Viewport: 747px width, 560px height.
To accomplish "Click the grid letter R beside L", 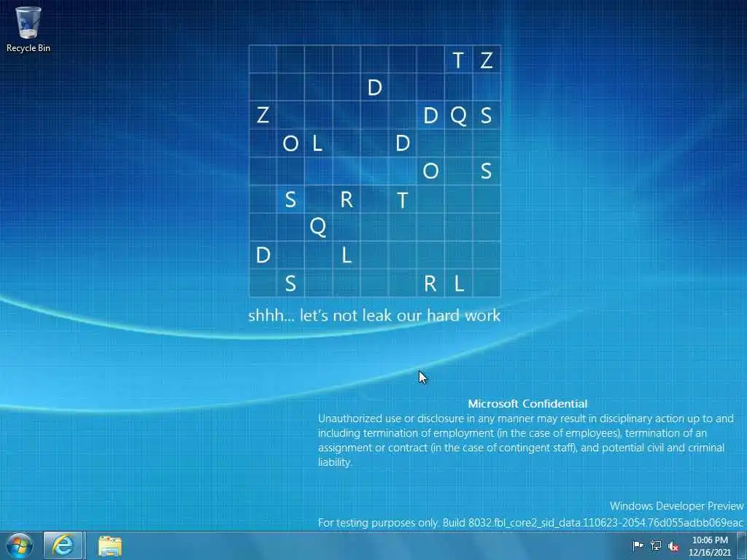I will (430, 284).
